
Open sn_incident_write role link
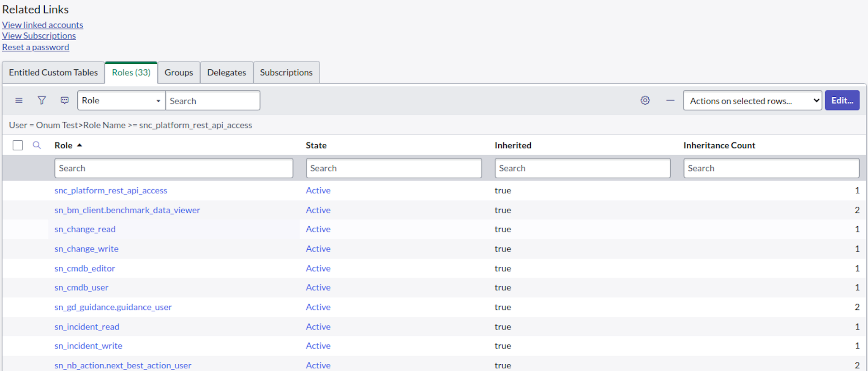coord(88,346)
